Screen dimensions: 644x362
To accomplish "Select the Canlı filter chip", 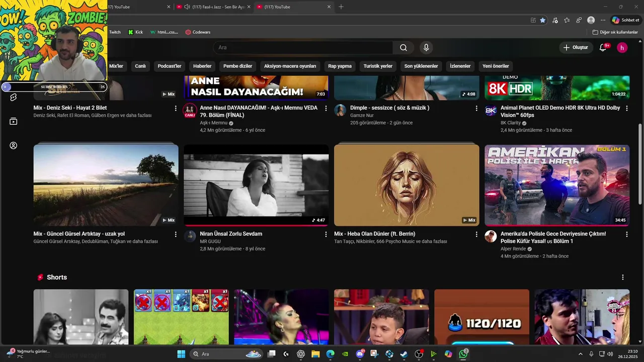I will click(x=140, y=66).
